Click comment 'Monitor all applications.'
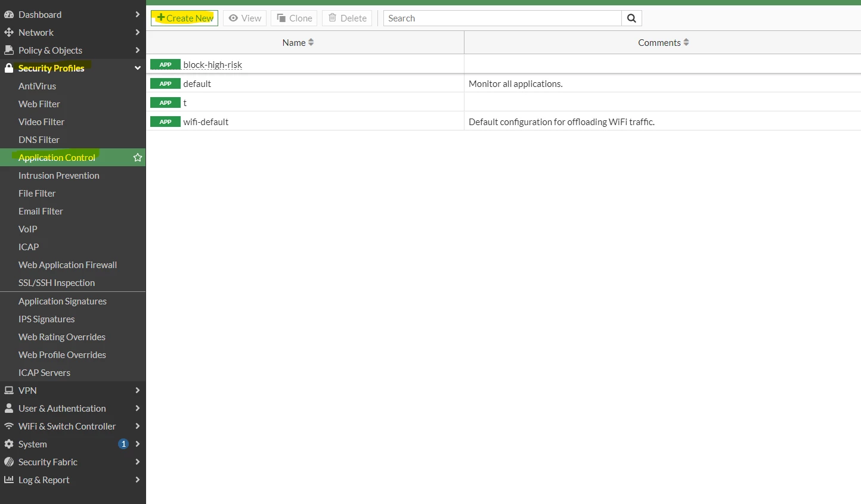The width and height of the screenshot is (861, 504). coord(516,83)
